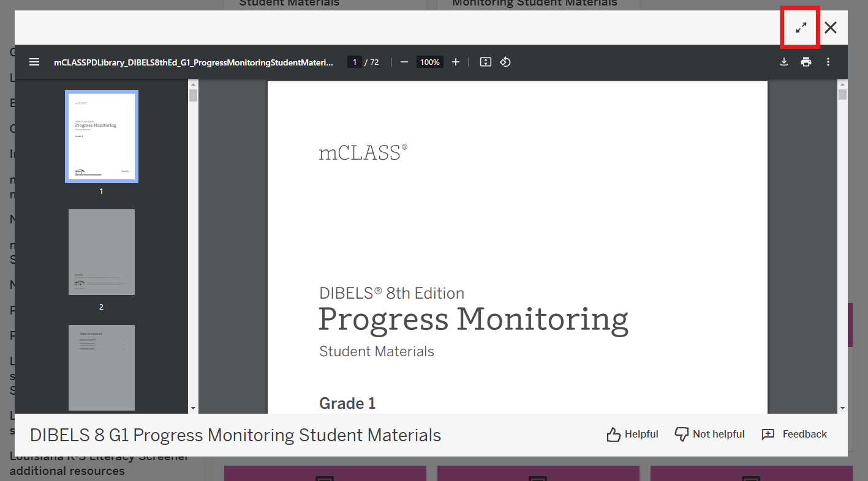Expand viewer to full screen
Image resolution: width=868 pixels, height=481 pixels.
coord(801,28)
